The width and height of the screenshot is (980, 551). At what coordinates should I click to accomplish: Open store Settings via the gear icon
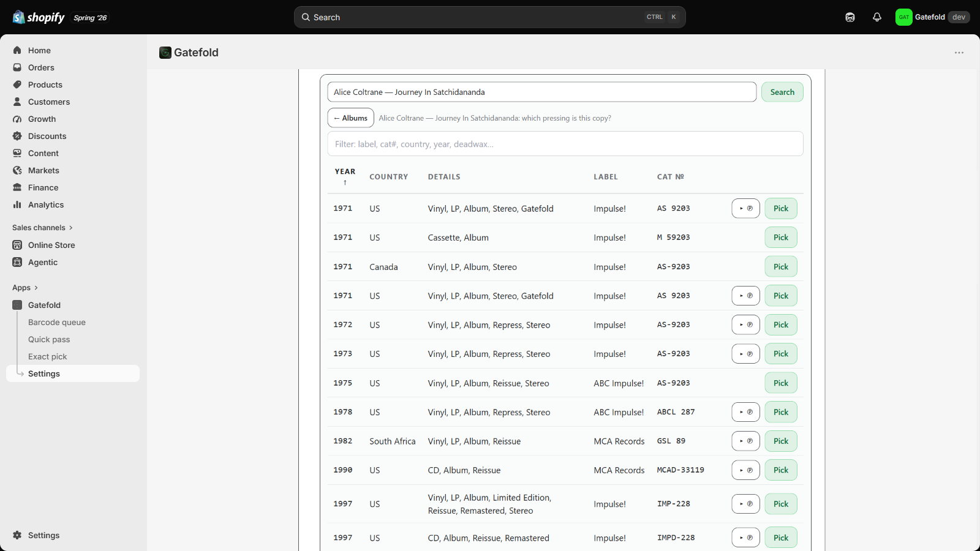tap(17, 535)
